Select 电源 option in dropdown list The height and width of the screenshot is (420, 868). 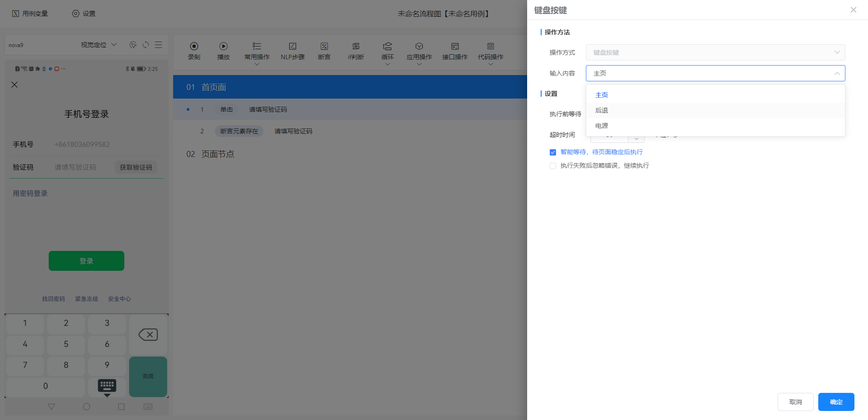(715, 126)
